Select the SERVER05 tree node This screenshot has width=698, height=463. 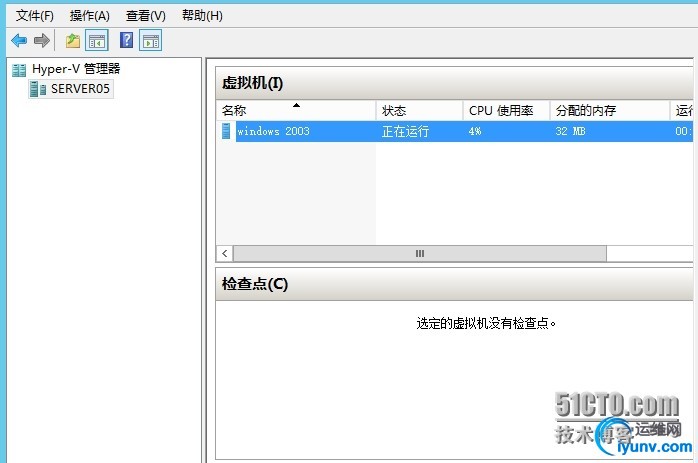(80, 89)
